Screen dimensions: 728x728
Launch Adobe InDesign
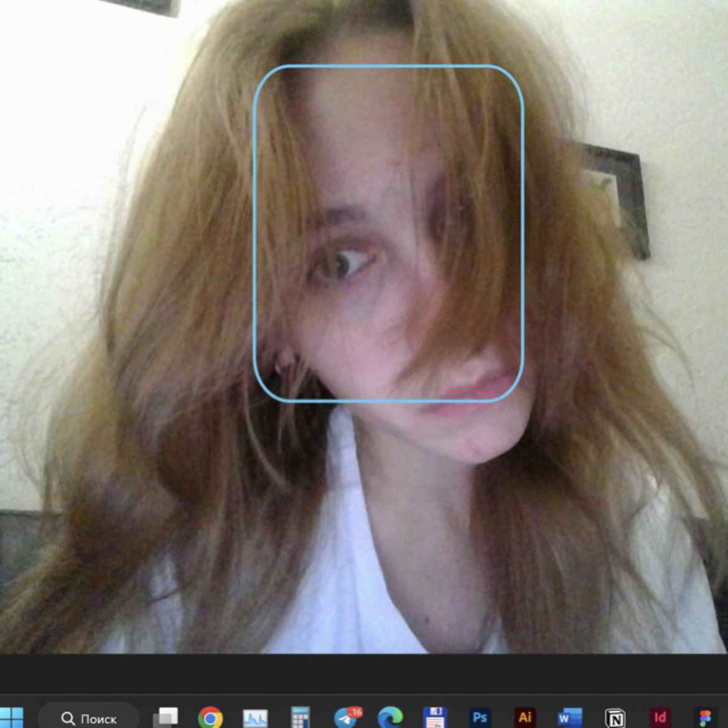coord(660,718)
